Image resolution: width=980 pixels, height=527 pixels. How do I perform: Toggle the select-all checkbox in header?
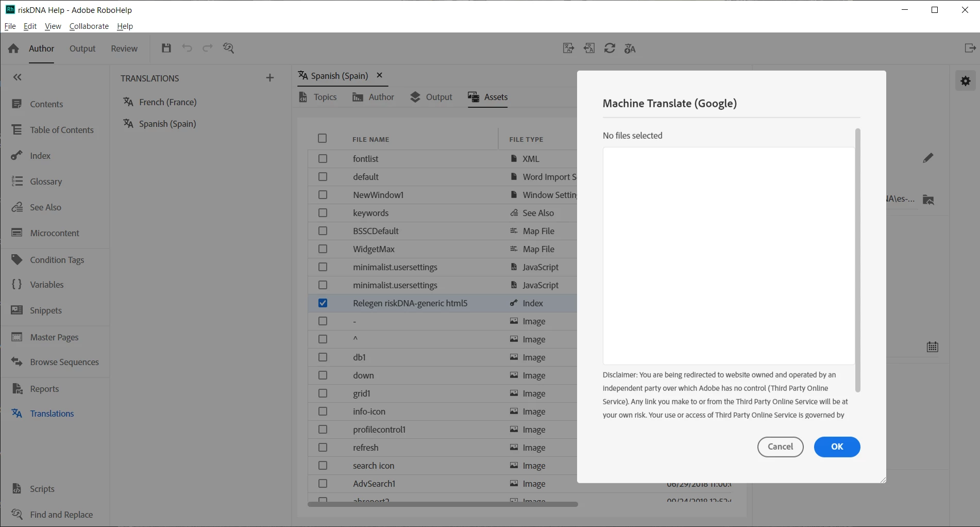(323, 138)
